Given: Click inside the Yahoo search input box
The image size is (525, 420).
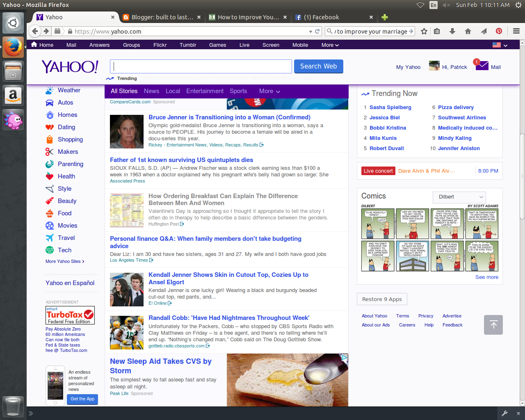Looking at the screenshot, I should pyautogui.click(x=201, y=66).
